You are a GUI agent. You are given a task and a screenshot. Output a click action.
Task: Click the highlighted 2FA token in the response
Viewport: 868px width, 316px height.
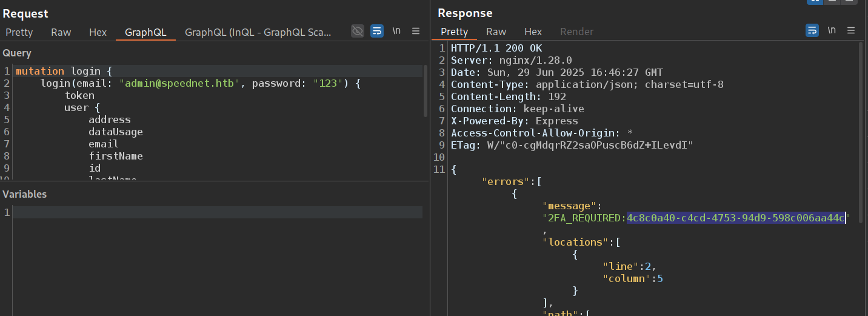[735, 218]
